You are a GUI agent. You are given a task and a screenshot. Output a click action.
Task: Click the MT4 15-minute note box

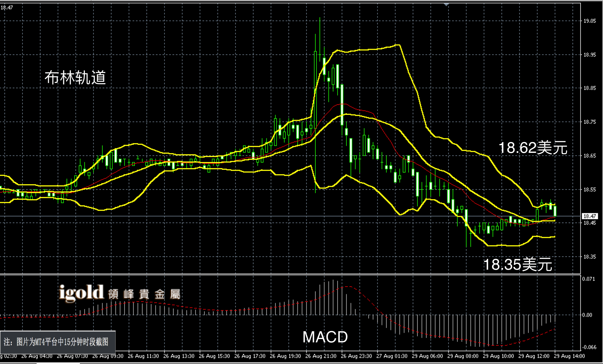[x=58, y=342]
